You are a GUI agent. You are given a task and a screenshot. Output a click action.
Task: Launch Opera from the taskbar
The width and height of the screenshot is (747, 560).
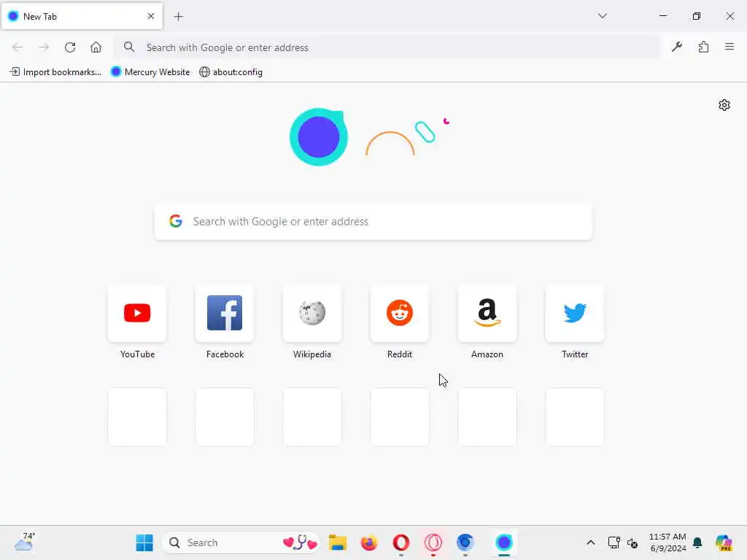[x=401, y=542]
